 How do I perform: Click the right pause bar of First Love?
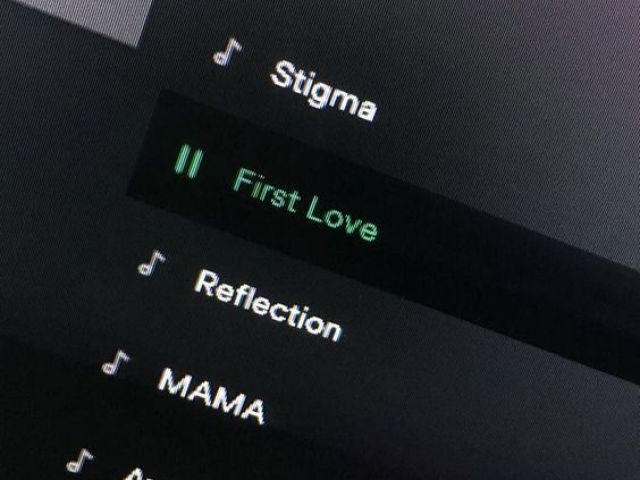pos(196,163)
